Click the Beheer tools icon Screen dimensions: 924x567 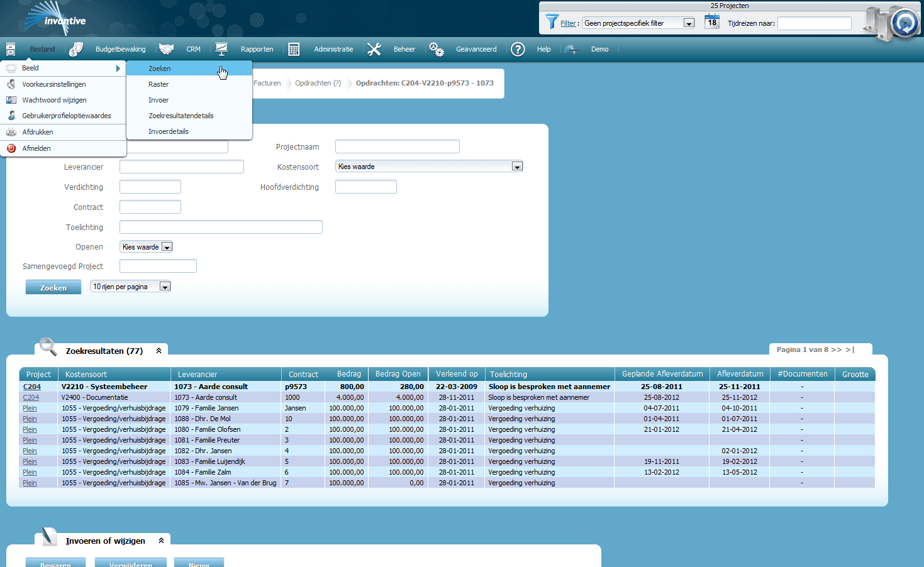click(374, 49)
